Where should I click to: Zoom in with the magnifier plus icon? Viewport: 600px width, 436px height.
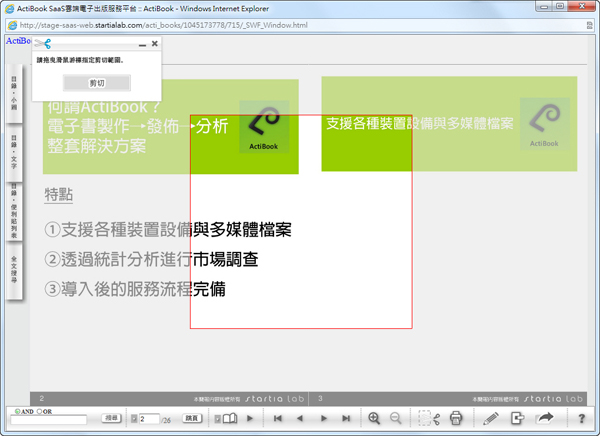374,418
